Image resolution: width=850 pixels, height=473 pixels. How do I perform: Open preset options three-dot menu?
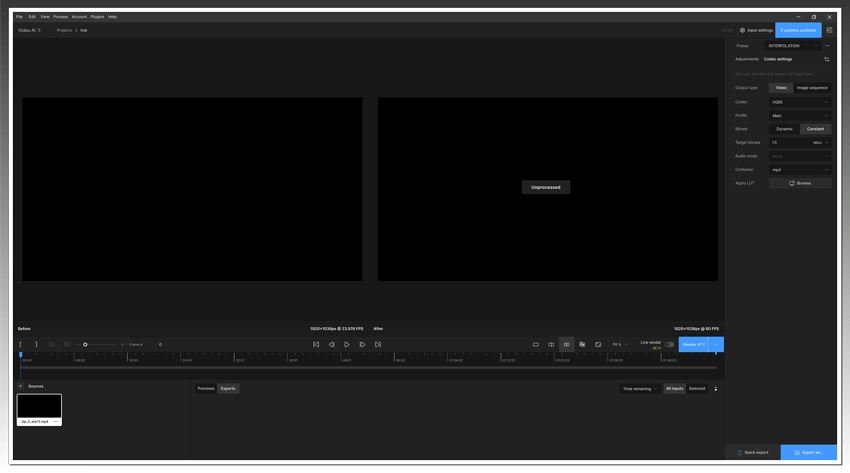(x=827, y=46)
